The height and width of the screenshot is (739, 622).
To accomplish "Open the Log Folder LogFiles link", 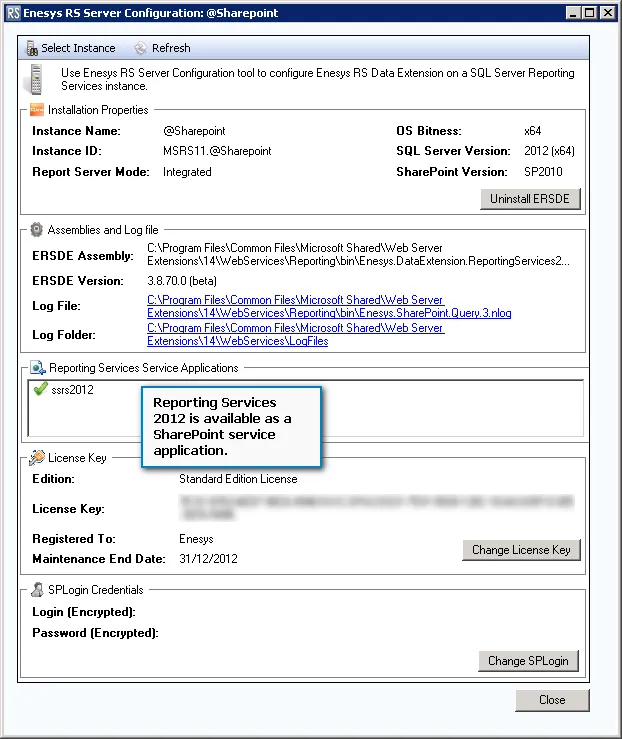I will 295,334.
